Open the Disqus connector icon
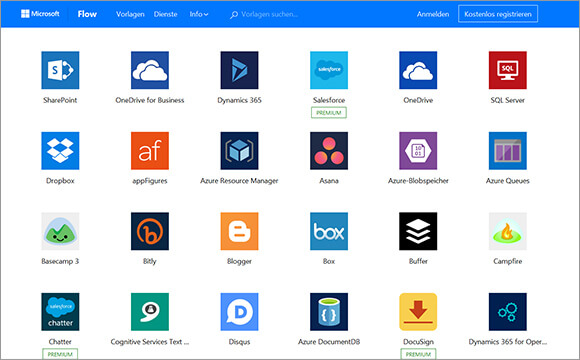The height and width of the screenshot is (360, 580). click(x=239, y=312)
